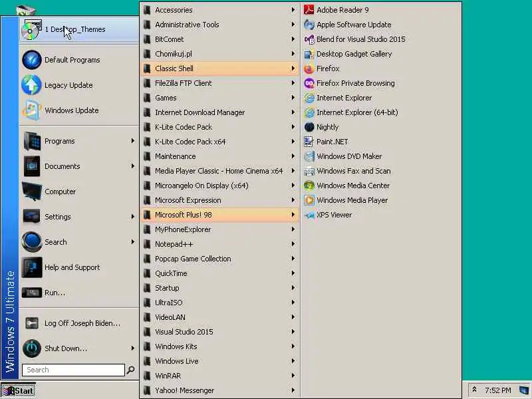Select the Classic Shell folder
Viewport: 532px width, 399px height.
[x=219, y=68]
